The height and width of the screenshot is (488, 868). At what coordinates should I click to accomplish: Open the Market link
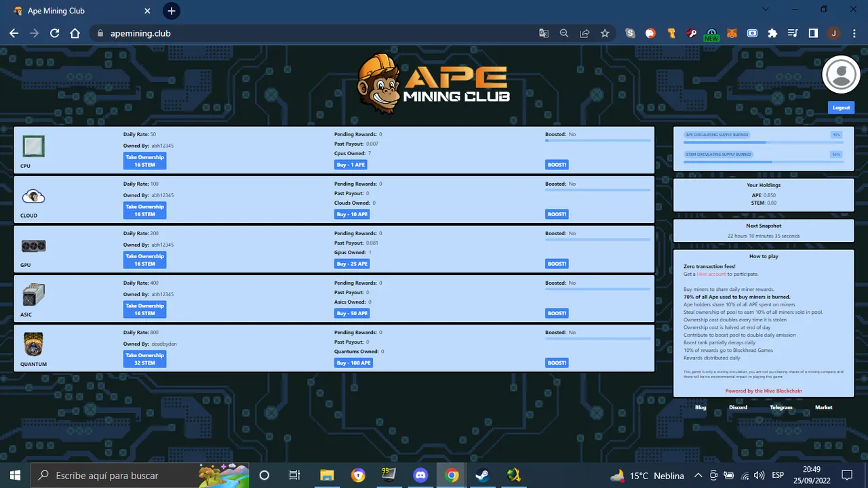pos(824,407)
